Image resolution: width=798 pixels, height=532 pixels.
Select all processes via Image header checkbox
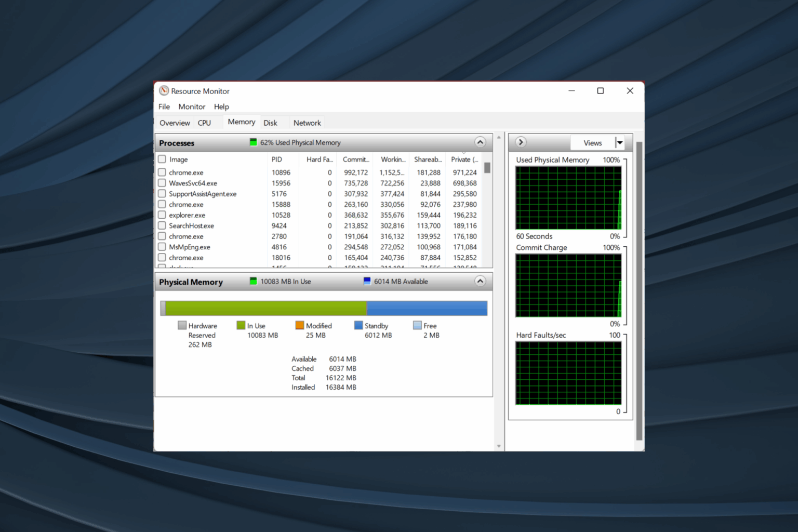tap(162, 159)
